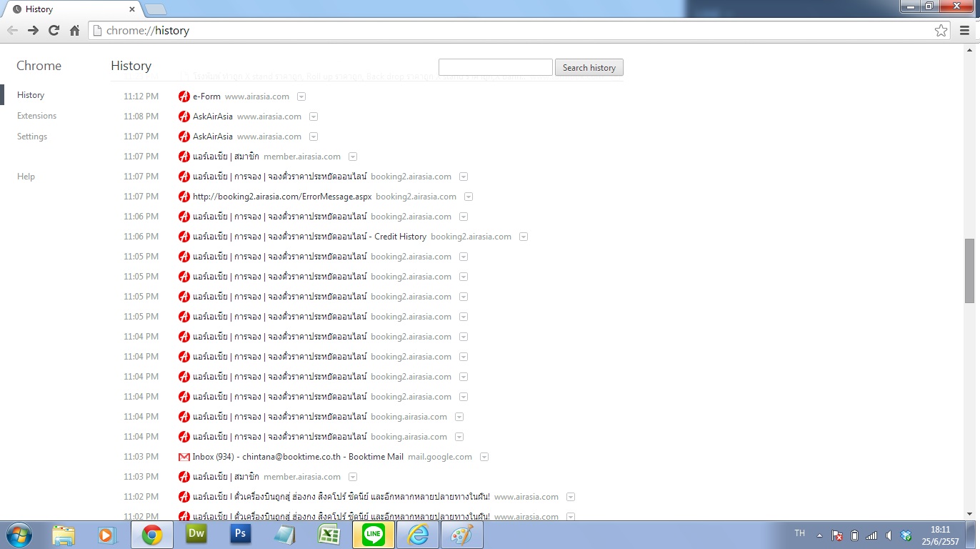
Task: Click the "Chrome" heading in the sidebar
Action: (x=39, y=66)
